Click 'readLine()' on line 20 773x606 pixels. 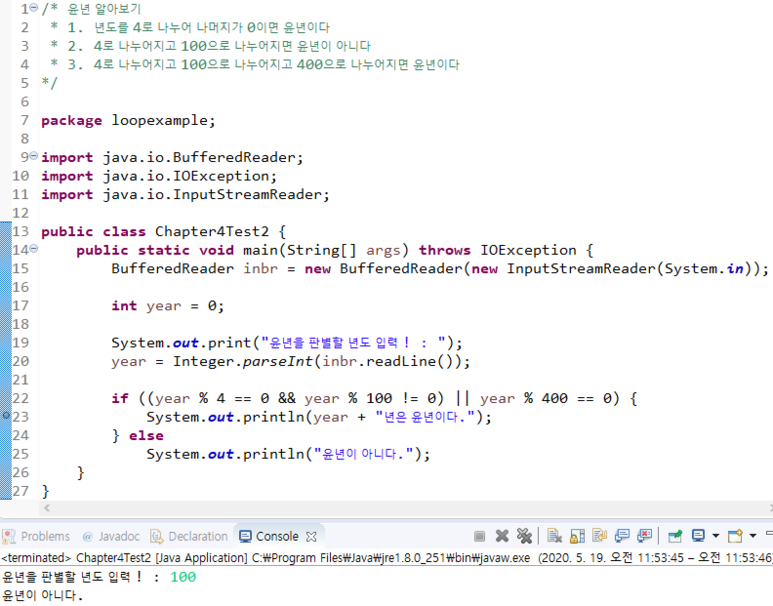[x=409, y=361]
